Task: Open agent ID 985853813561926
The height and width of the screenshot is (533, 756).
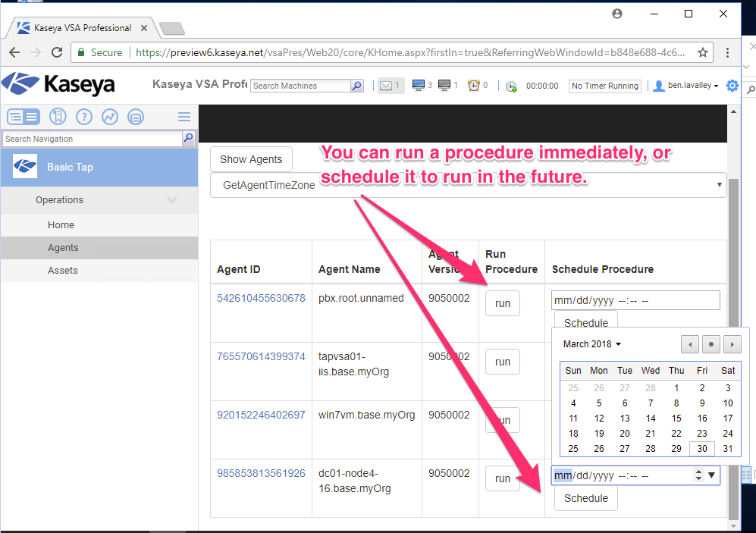Action: (x=261, y=473)
